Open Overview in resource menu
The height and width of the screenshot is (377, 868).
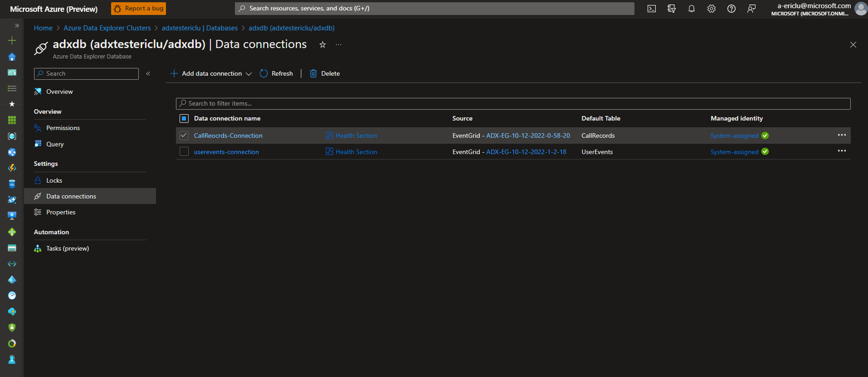[59, 92]
